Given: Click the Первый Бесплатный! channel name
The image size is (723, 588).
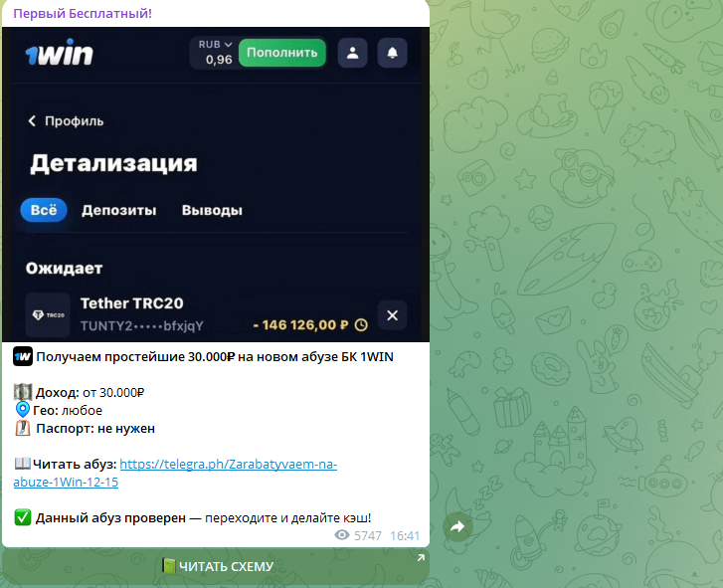Looking at the screenshot, I should click(83, 13).
